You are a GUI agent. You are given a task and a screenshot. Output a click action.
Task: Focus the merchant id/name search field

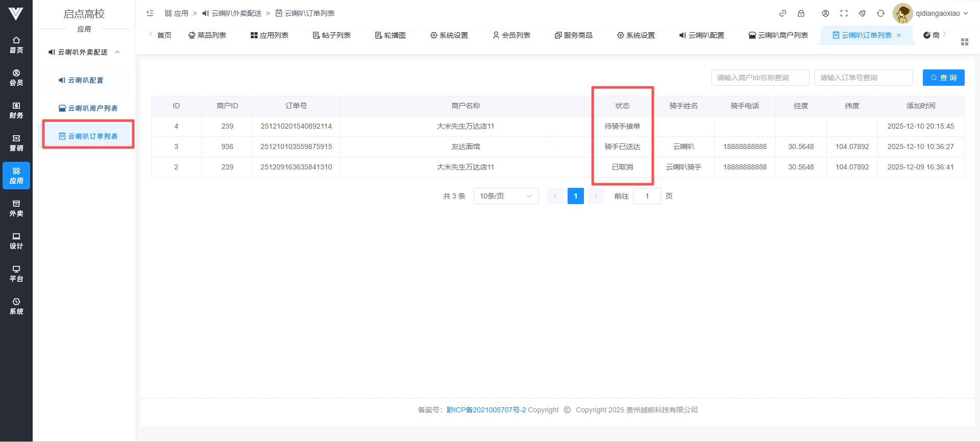pyautogui.click(x=760, y=78)
